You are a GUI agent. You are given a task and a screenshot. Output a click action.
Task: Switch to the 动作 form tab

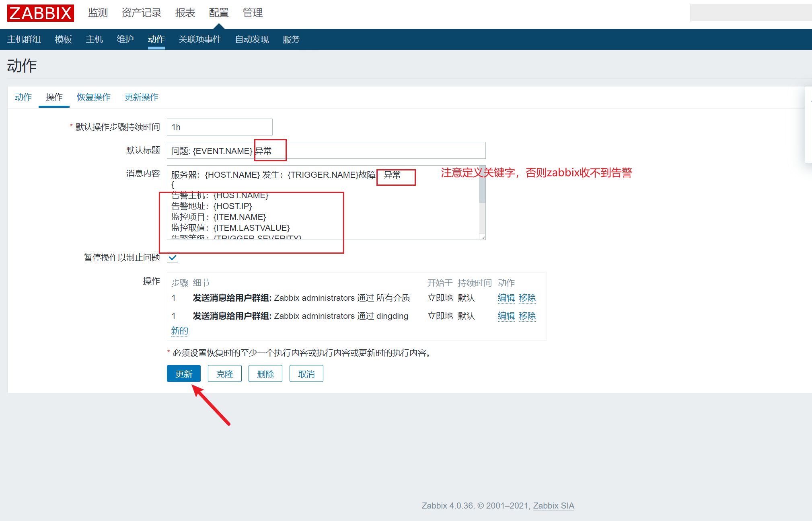(23, 97)
